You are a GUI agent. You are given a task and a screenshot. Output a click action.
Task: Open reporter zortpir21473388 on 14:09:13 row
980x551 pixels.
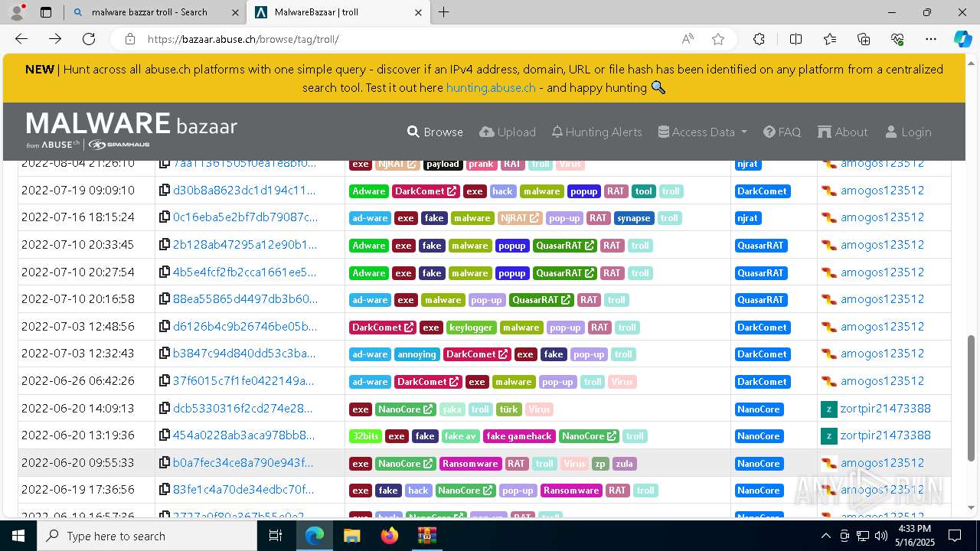[x=886, y=409]
